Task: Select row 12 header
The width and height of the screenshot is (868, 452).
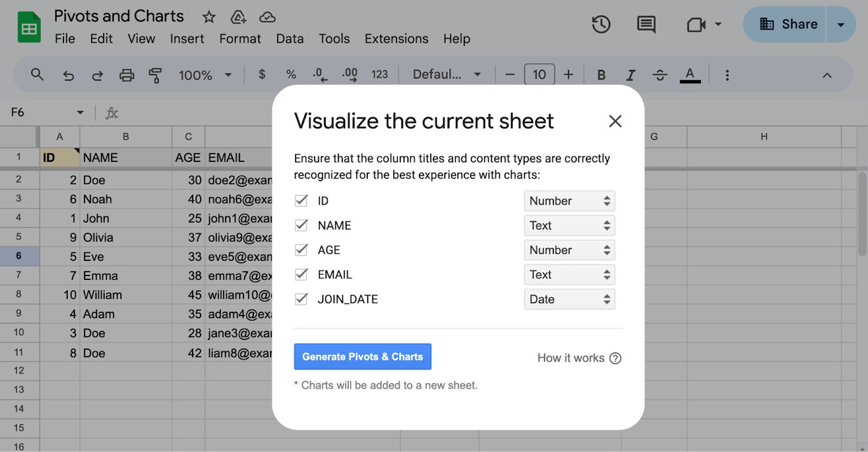Action: [x=19, y=371]
